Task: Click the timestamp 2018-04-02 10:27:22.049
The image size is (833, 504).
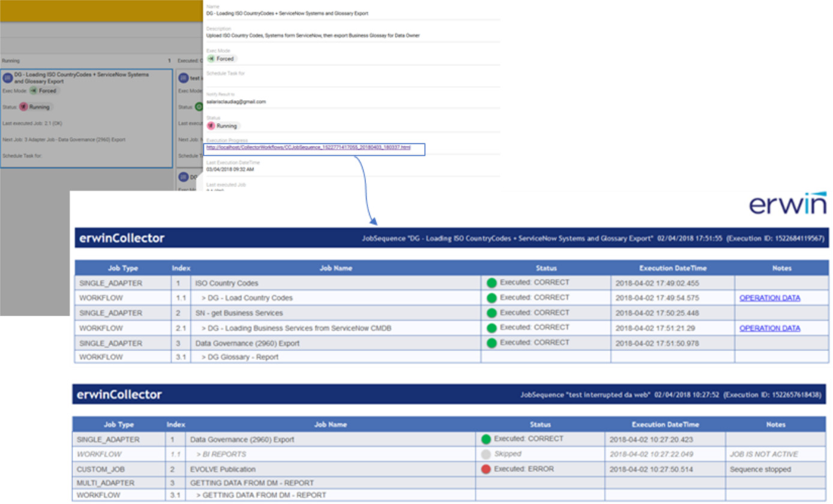Action: (x=651, y=454)
